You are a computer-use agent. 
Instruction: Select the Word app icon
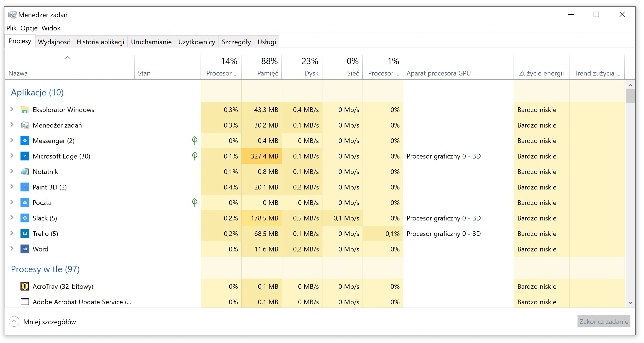pos(25,249)
